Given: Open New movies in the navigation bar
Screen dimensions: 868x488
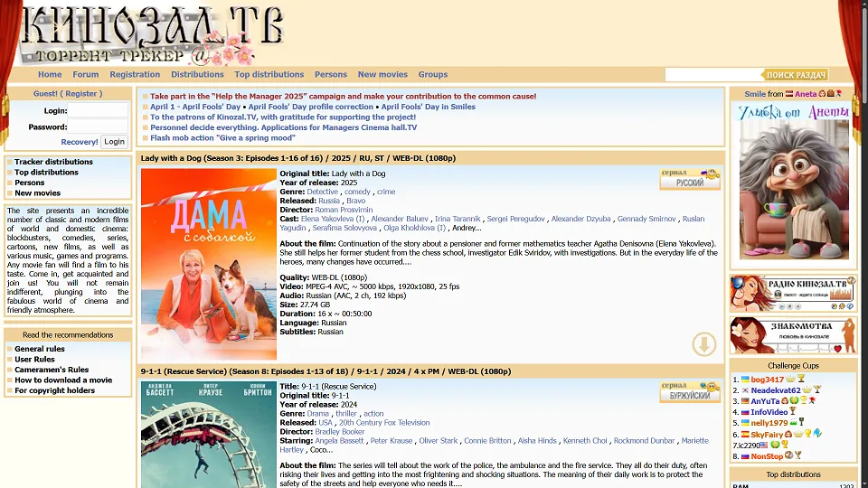Looking at the screenshot, I should pyautogui.click(x=382, y=74).
